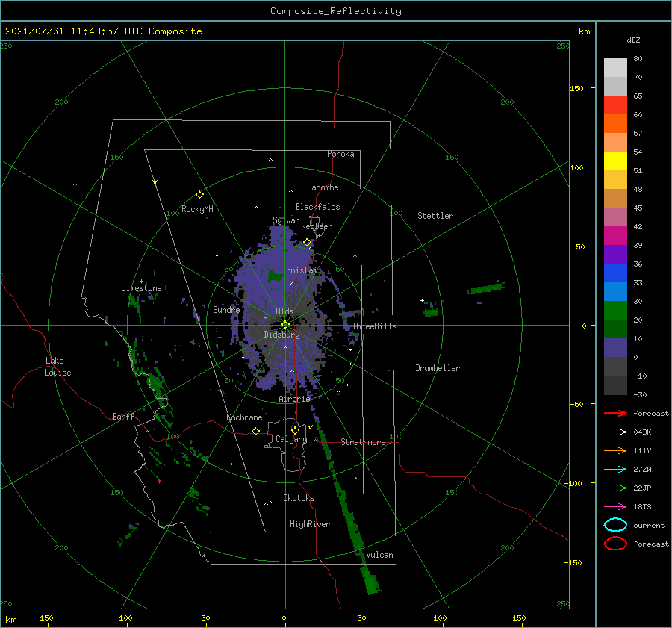
Task: Click the Limestone label
Action: pyautogui.click(x=141, y=288)
